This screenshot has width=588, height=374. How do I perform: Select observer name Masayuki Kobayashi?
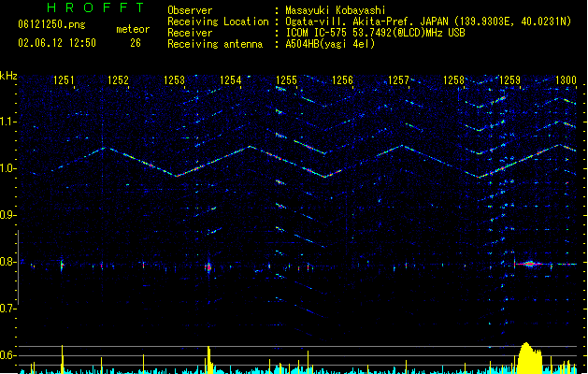[x=336, y=10]
